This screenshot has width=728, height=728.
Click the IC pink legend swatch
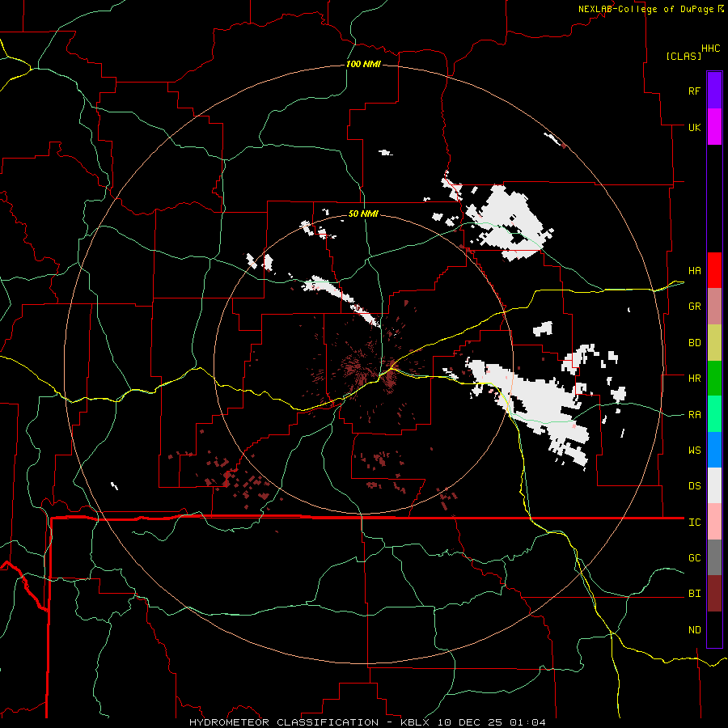click(x=714, y=522)
